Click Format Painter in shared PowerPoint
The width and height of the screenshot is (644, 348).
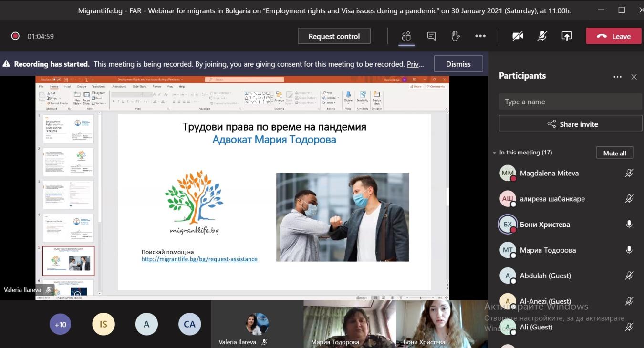point(57,103)
